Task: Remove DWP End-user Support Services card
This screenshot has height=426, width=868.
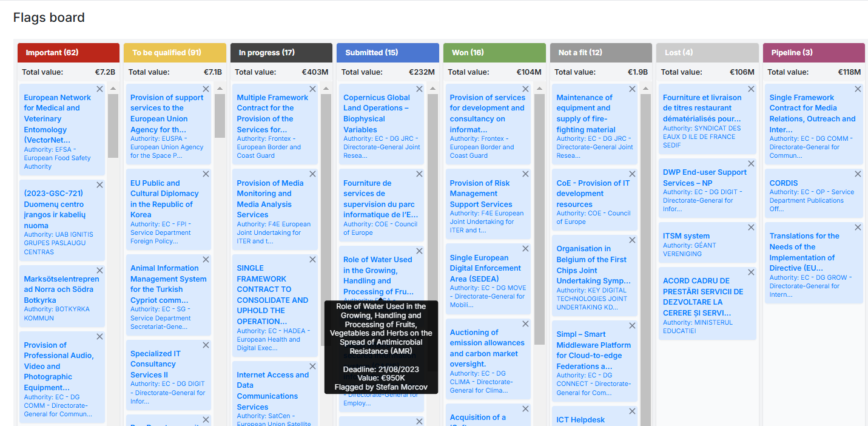Action: tap(751, 163)
